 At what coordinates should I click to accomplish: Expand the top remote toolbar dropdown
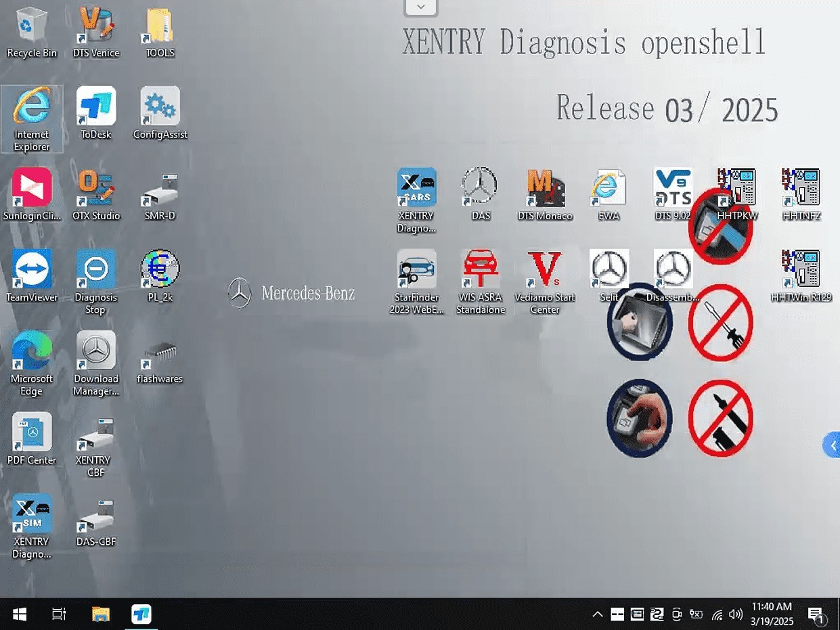[x=420, y=7]
